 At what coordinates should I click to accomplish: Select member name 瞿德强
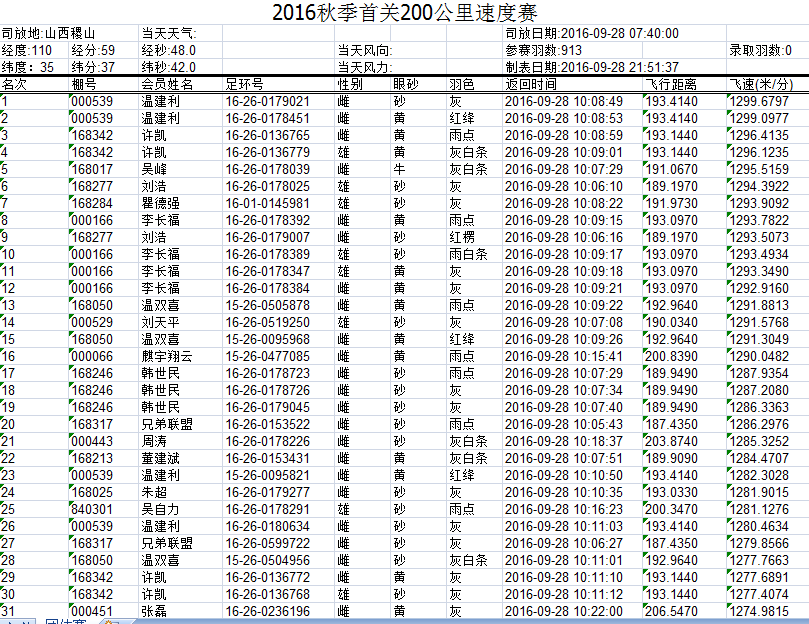click(160, 203)
